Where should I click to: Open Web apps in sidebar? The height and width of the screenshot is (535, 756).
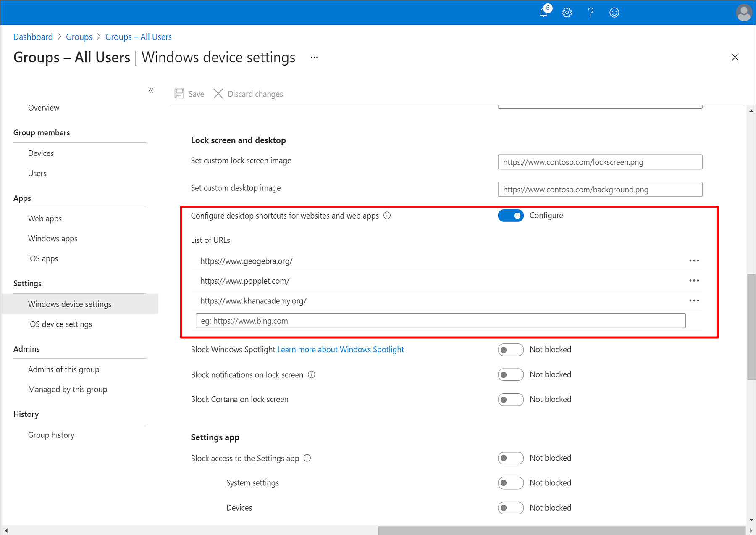coord(45,219)
